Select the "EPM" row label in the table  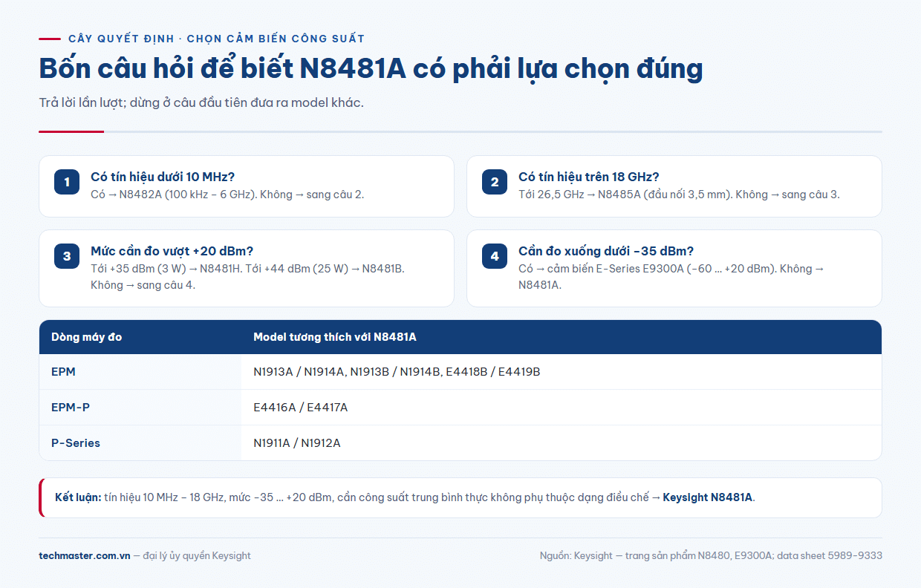63,371
